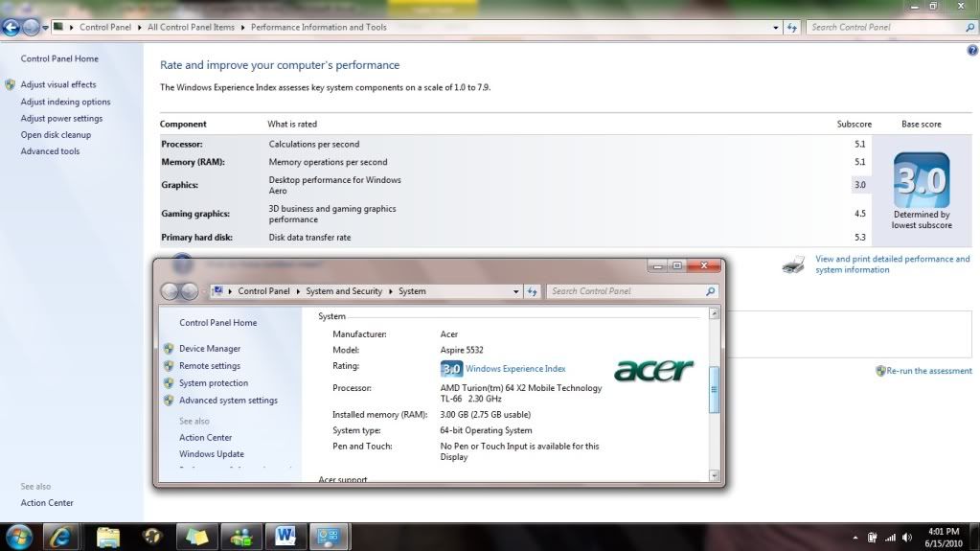Open Advanced tools link
The height and width of the screenshot is (551, 980).
tap(50, 151)
